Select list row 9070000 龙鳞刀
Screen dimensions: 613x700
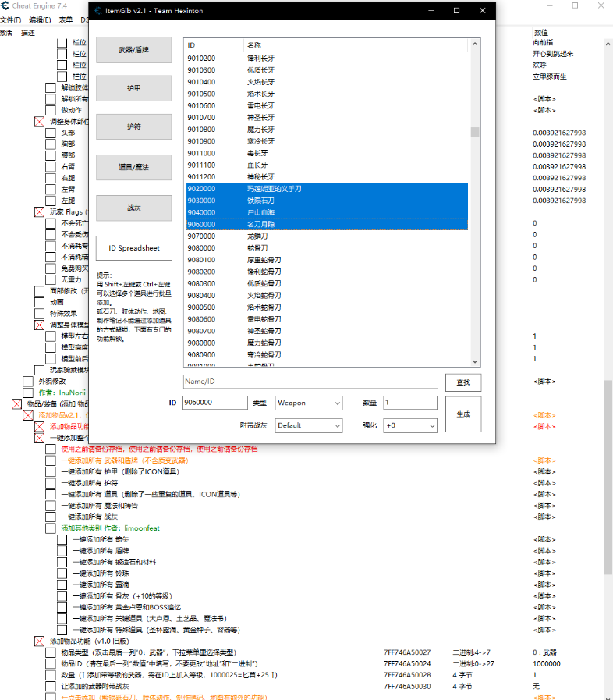(x=327, y=236)
